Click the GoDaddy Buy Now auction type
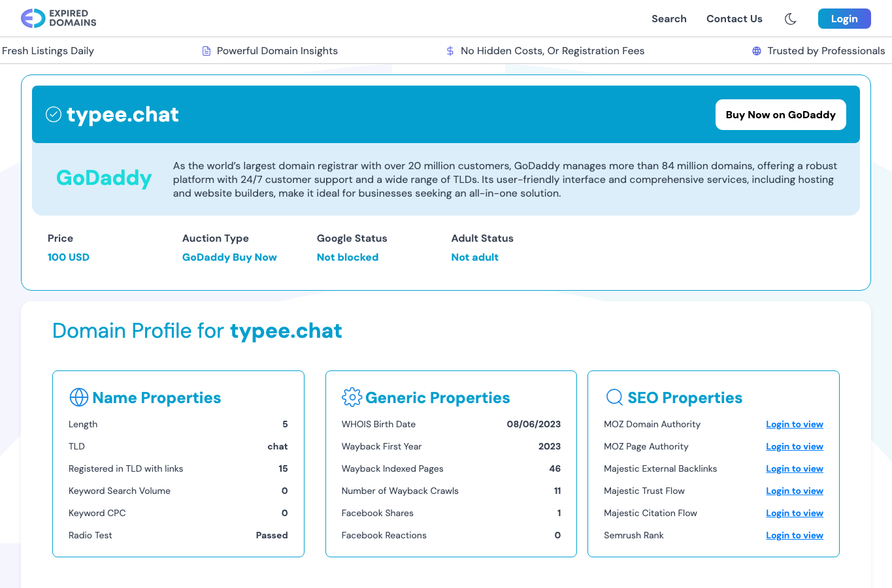 point(229,257)
